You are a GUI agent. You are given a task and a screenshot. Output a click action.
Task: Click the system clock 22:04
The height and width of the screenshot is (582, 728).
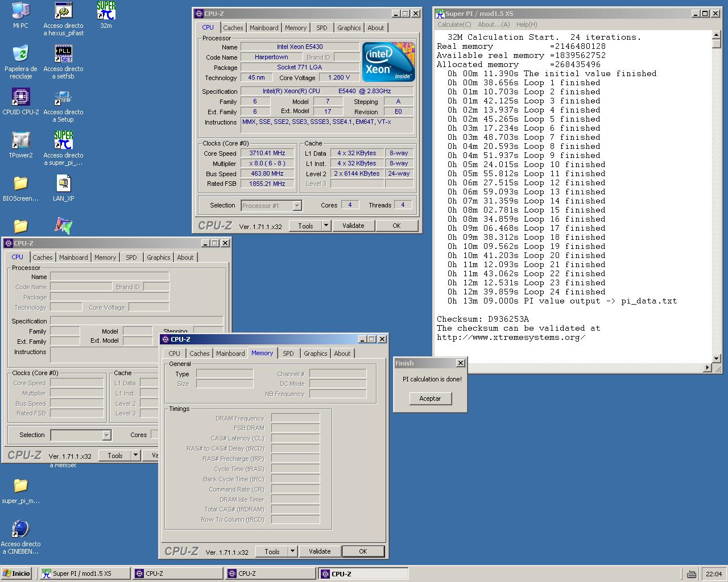[x=713, y=574]
